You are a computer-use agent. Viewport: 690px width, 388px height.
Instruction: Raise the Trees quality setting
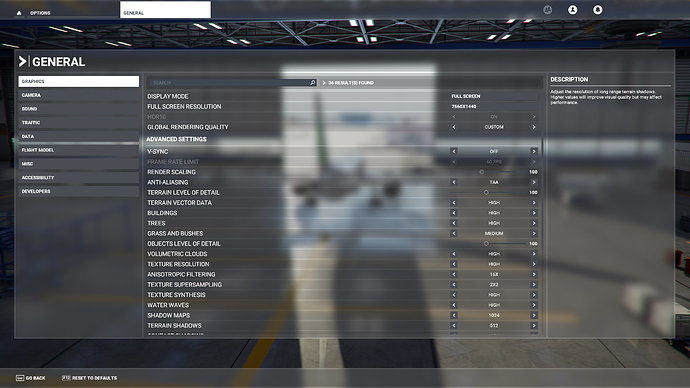pyautogui.click(x=534, y=223)
